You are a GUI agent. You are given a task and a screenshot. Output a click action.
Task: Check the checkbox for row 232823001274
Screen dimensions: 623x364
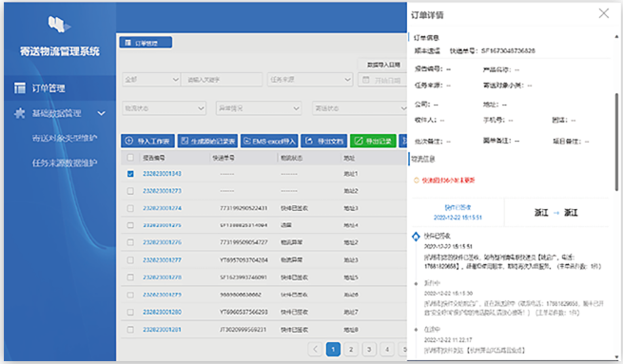pos(130,208)
